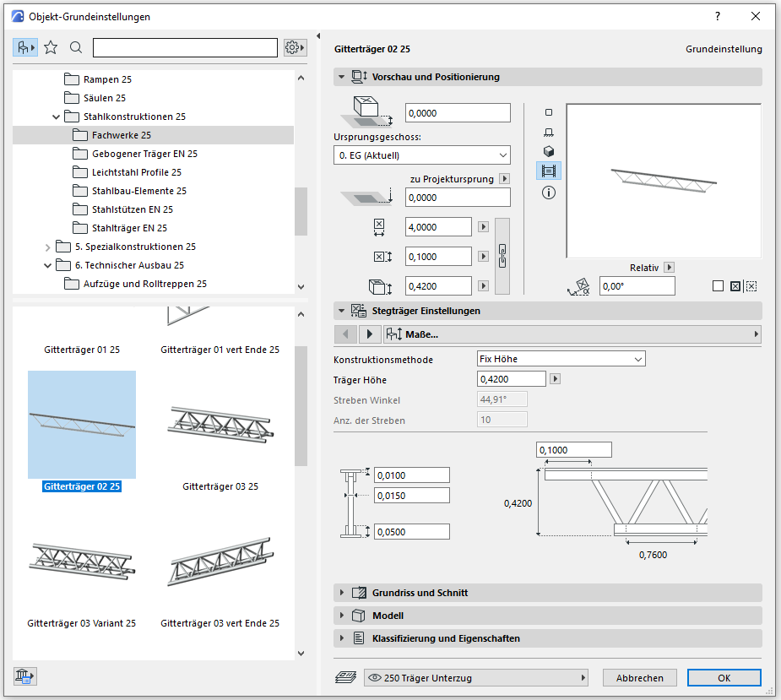The width and height of the screenshot is (781, 700).
Task: Open the Konstruktionsmethode Fix Höhe dropdown
Action: tap(561, 359)
